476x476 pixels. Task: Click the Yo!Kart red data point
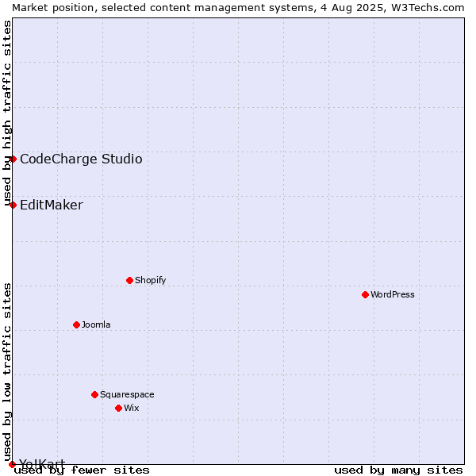[x=12, y=464]
